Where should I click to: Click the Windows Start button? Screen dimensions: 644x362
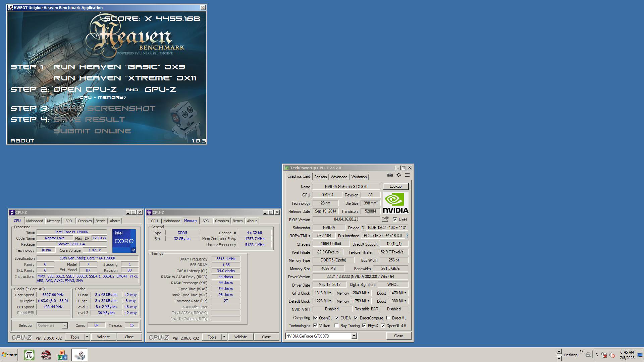pos(9,355)
